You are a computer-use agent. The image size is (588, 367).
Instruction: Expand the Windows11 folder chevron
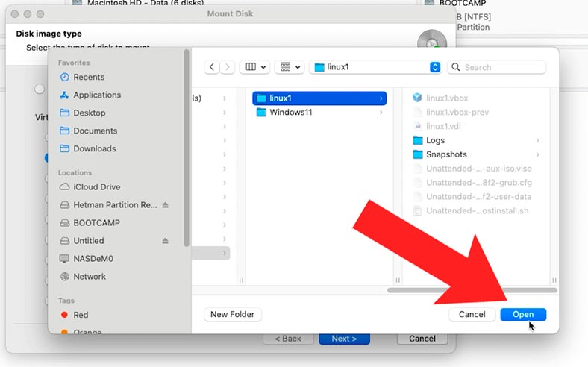point(381,113)
